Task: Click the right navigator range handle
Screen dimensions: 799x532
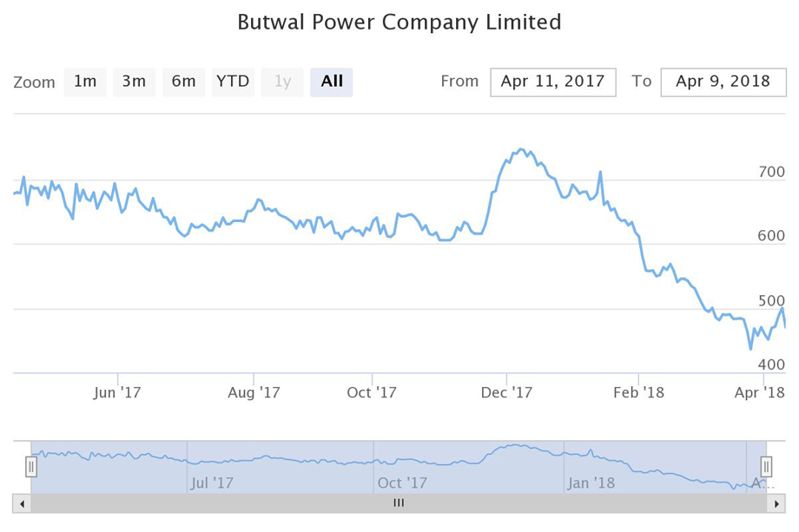Action: click(x=766, y=467)
